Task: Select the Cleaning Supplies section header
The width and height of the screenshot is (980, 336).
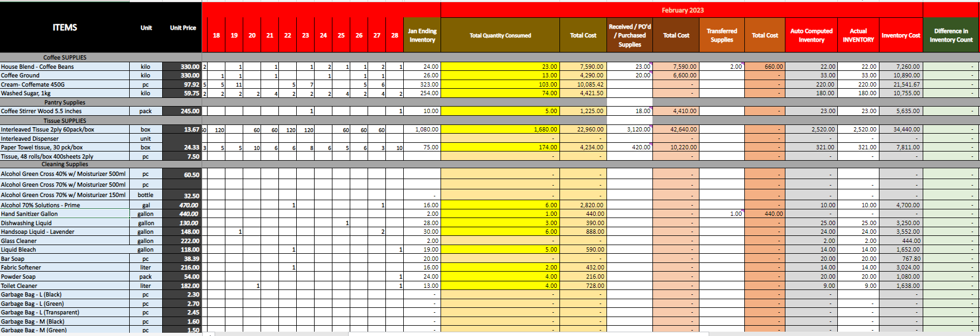Action: point(65,164)
